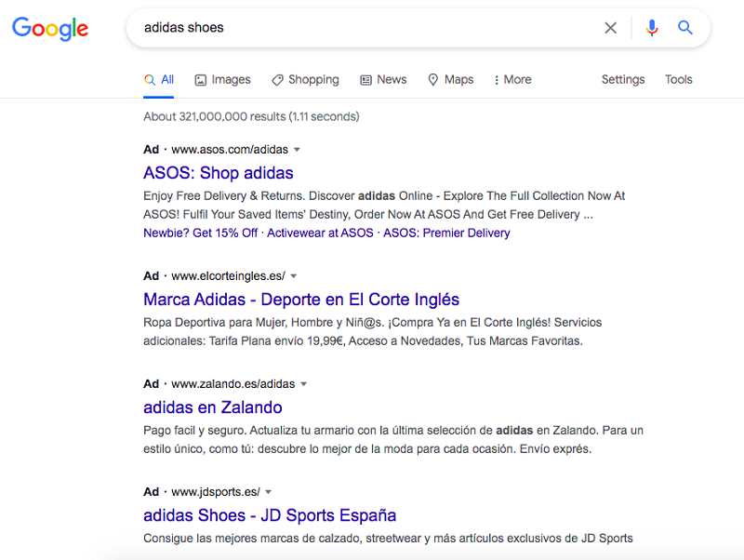744x560 pixels.
Task: Click the Ad label on El Corte Inglés result
Action: click(x=151, y=276)
